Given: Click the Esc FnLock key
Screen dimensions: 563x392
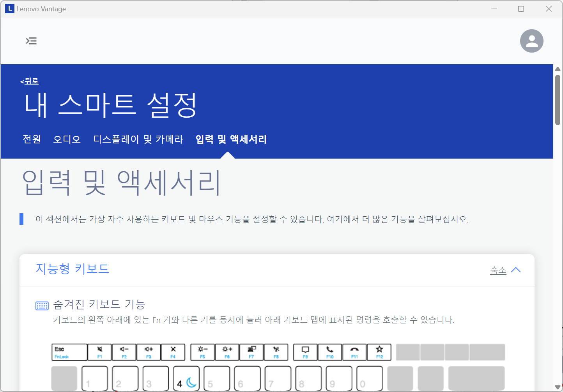Looking at the screenshot, I should coord(69,352).
